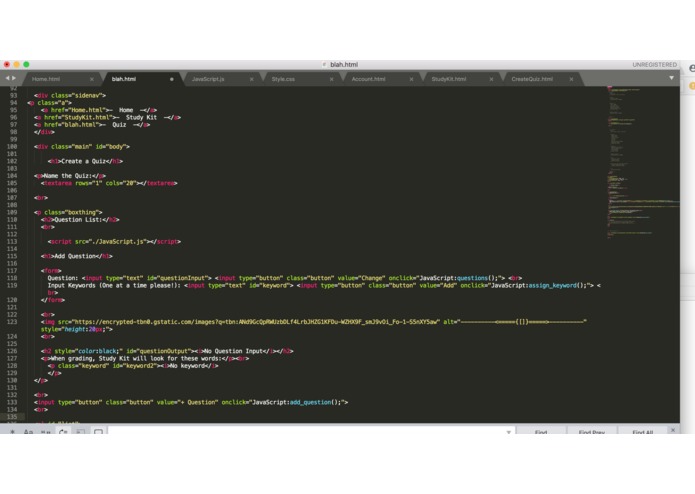Click line number 100 in gutter

(12, 147)
